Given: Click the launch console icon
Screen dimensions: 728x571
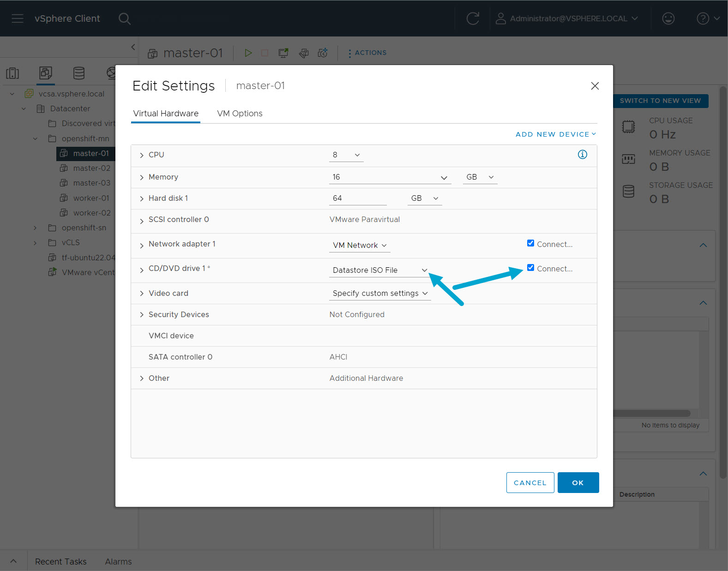Looking at the screenshot, I should click(x=283, y=53).
